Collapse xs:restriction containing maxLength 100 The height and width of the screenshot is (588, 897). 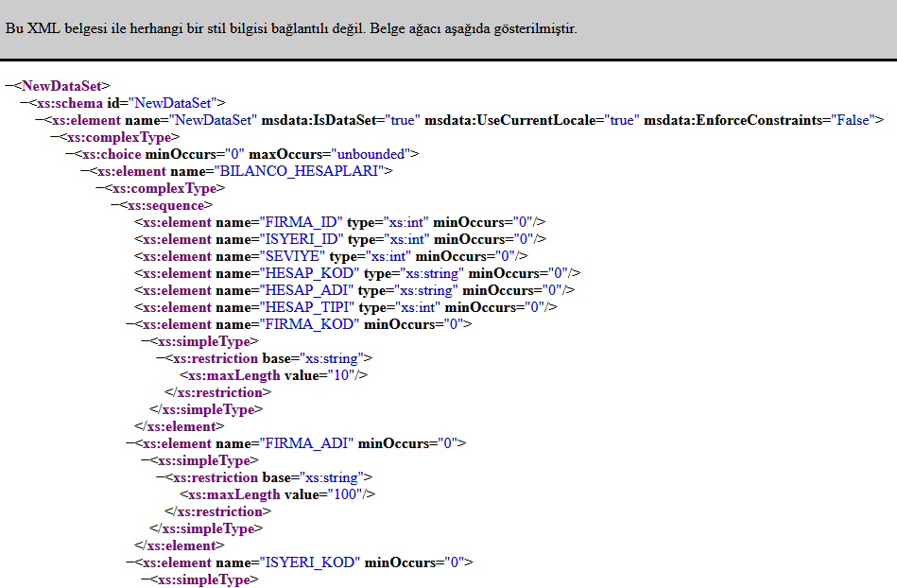[x=160, y=477]
